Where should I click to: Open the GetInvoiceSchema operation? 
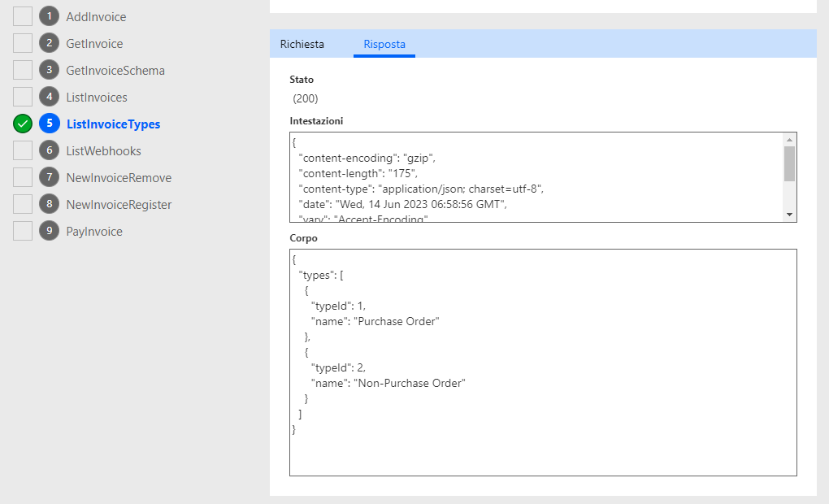click(115, 71)
